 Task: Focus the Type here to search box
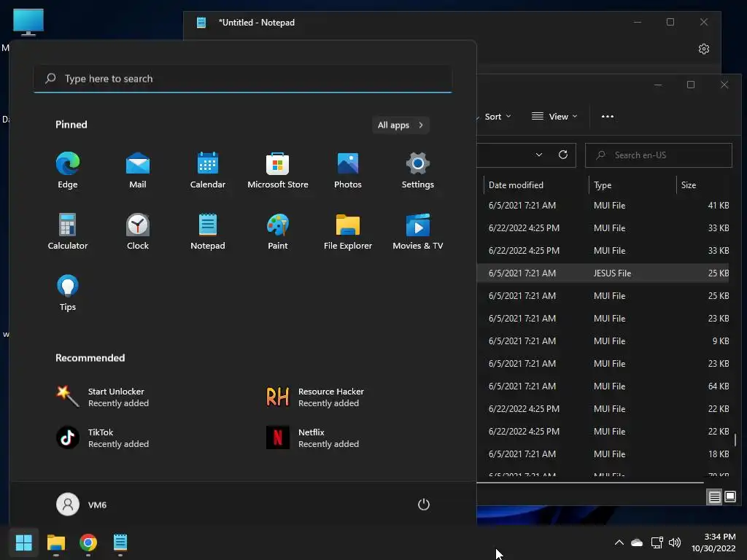point(242,79)
